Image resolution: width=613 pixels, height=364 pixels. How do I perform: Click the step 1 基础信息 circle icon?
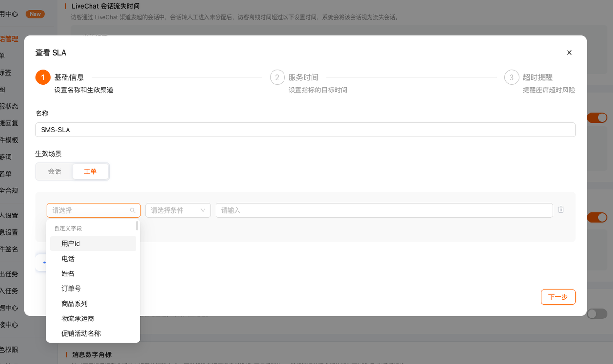click(x=43, y=77)
